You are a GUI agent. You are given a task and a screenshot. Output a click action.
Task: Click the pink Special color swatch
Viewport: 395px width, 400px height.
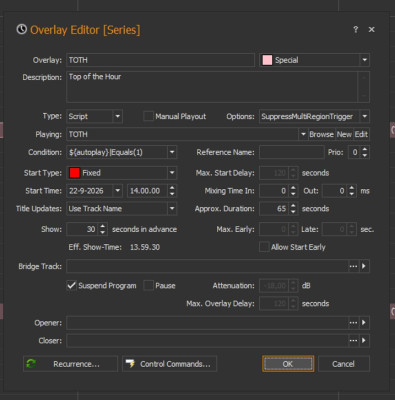point(267,60)
